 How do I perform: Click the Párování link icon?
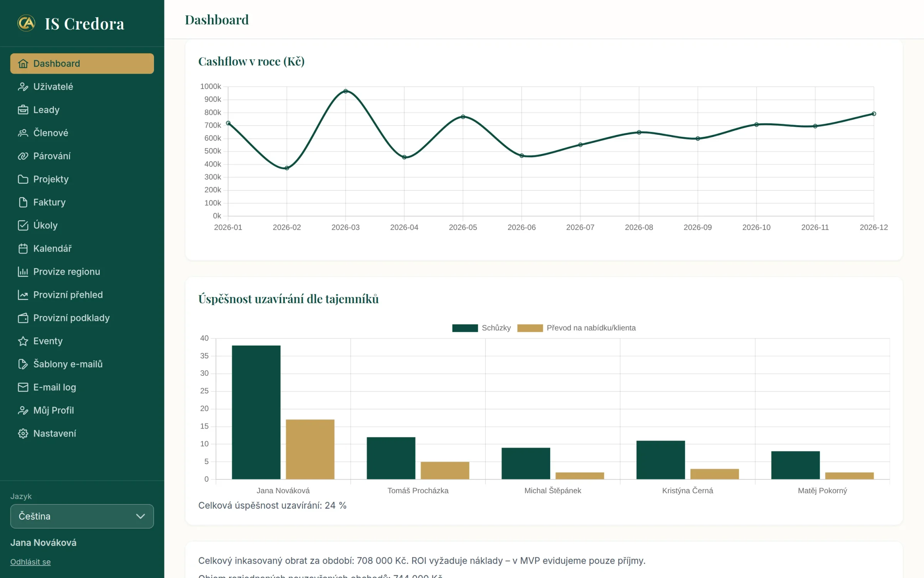(x=23, y=156)
